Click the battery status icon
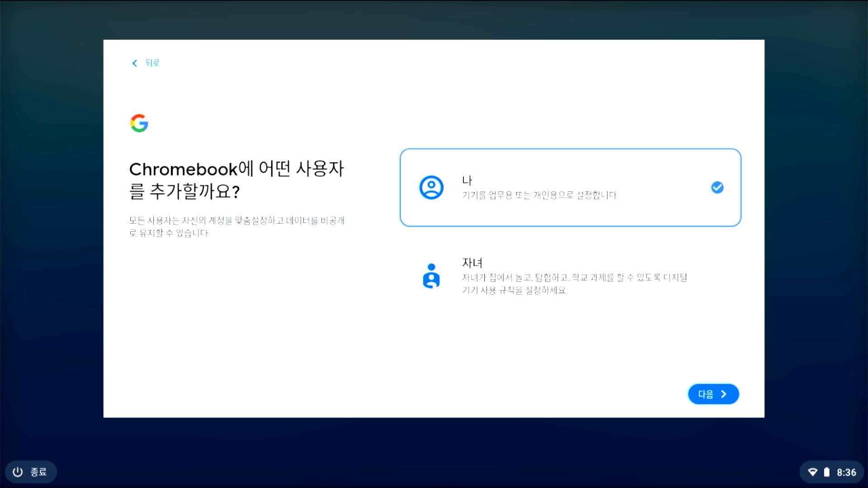The width and height of the screenshot is (868, 488). (x=826, y=472)
